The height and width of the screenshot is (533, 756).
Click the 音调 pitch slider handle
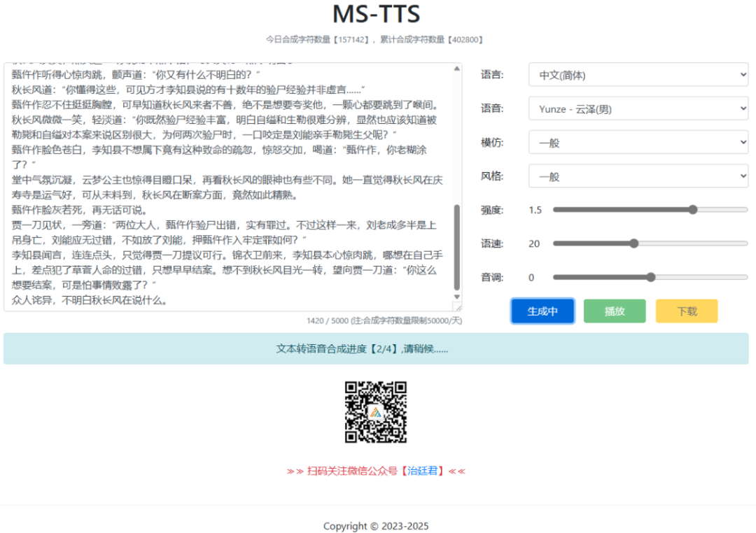pos(651,277)
